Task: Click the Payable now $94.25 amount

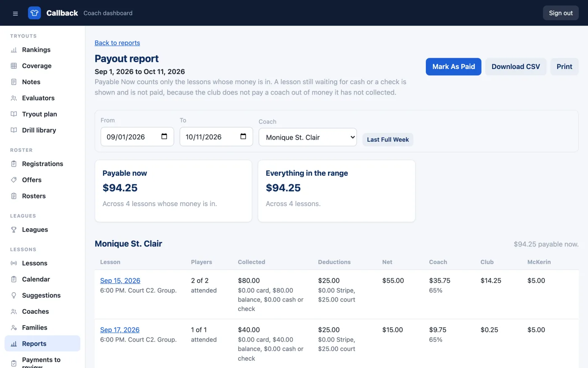Action: [120, 188]
